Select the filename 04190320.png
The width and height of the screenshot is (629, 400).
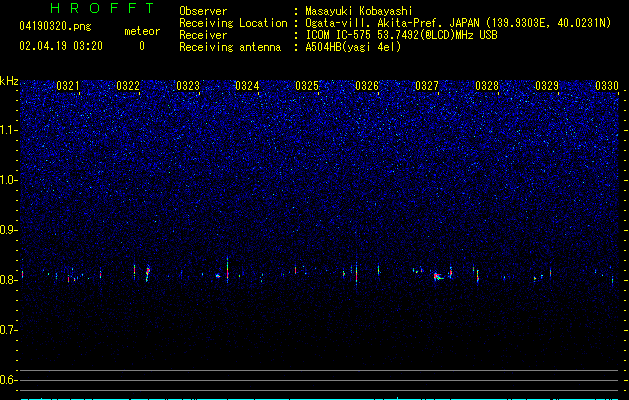click(55, 26)
